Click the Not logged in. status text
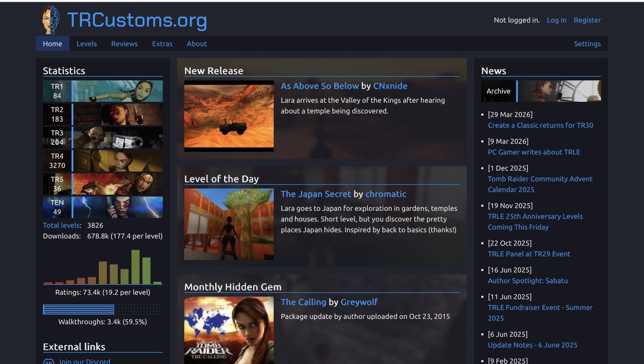The height and width of the screenshot is (364, 644). click(x=517, y=20)
